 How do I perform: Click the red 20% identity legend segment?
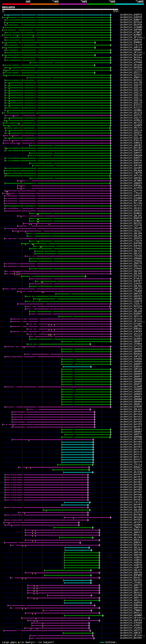[x=16, y=4]
